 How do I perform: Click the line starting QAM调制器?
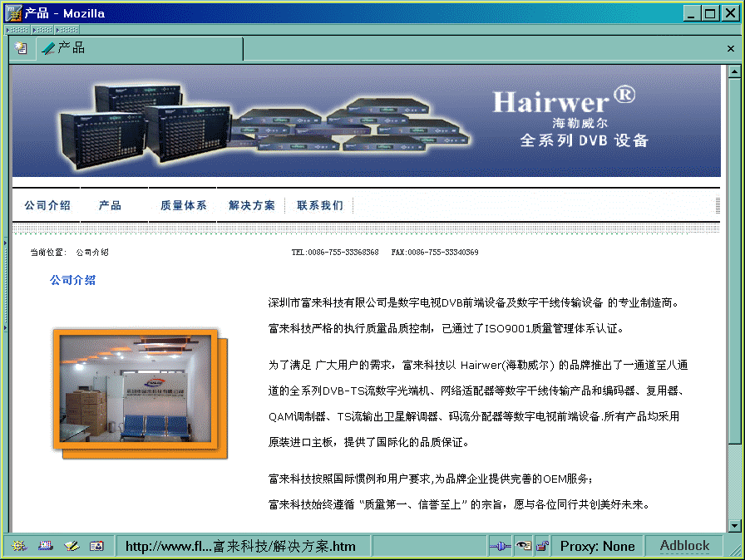(x=474, y=417)
